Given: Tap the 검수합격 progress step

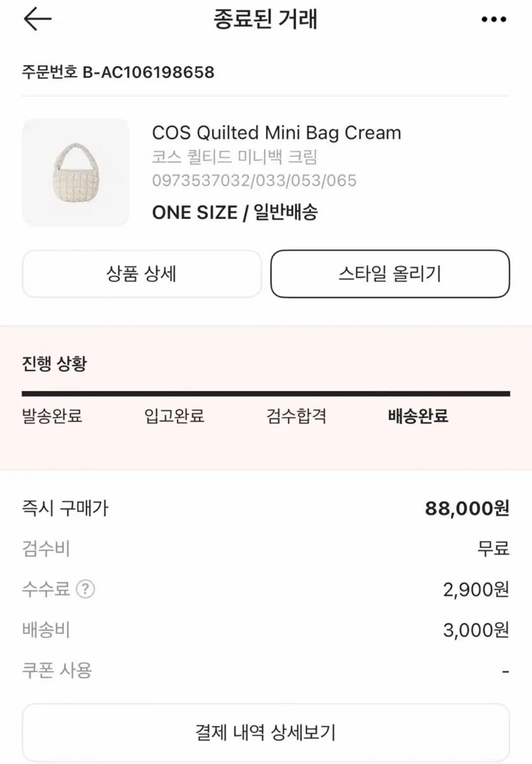Looking at the screenshot, I should [297, 416].
